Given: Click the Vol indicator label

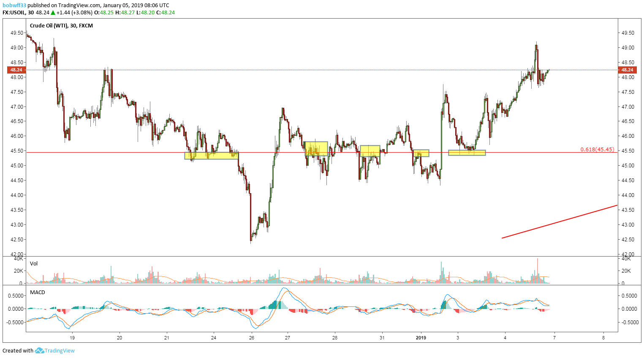Looking at the screenshot, I should click(x=34, y=263).
